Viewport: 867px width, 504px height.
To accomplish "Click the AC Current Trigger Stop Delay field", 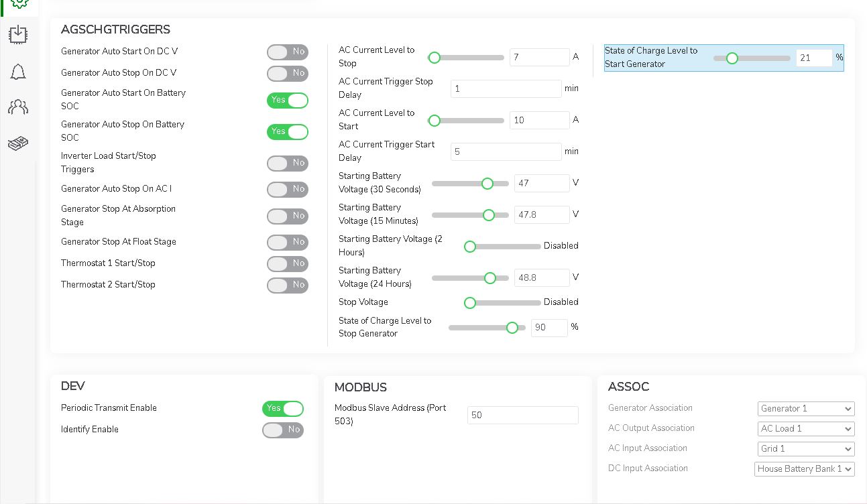I will point(506,89).
